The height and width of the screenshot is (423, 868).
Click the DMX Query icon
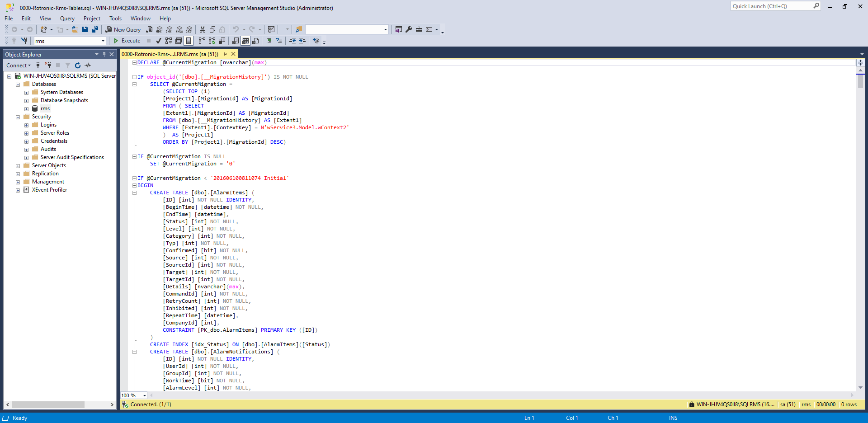(169, 29)
